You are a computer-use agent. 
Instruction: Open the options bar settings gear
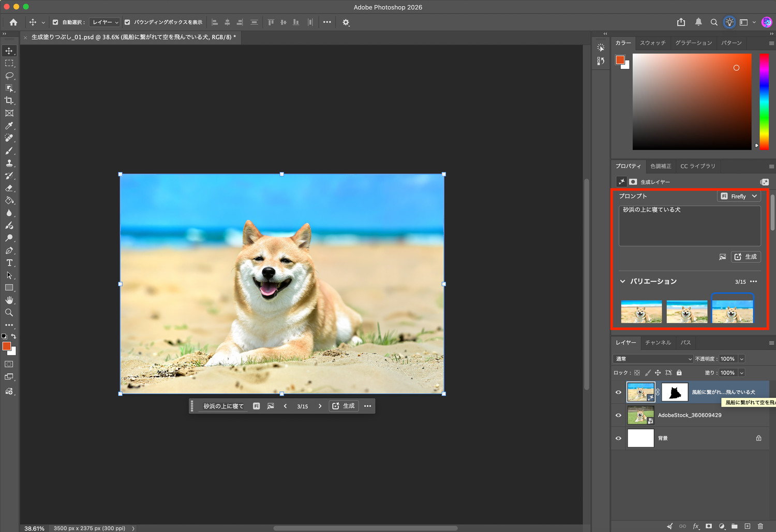pos(346,22)
